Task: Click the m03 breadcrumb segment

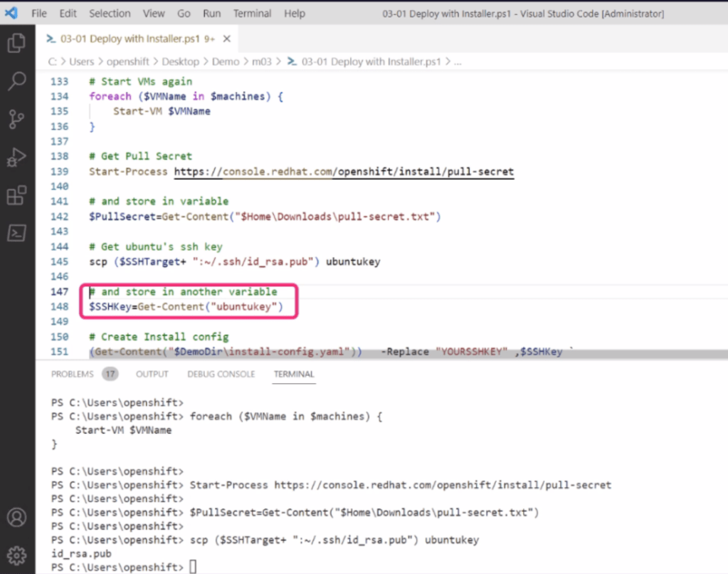Action: tap(261, 61)
